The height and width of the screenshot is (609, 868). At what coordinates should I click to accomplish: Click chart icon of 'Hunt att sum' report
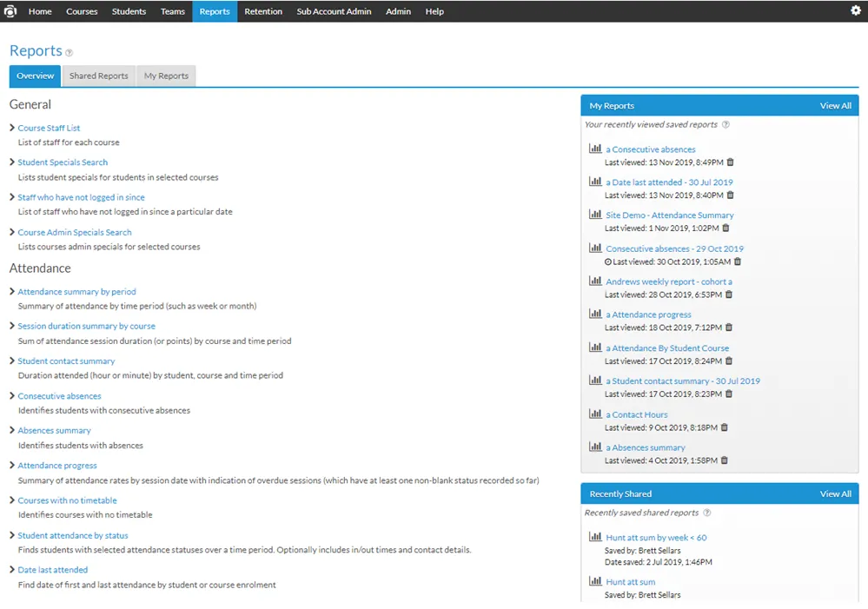coord(595,580)
